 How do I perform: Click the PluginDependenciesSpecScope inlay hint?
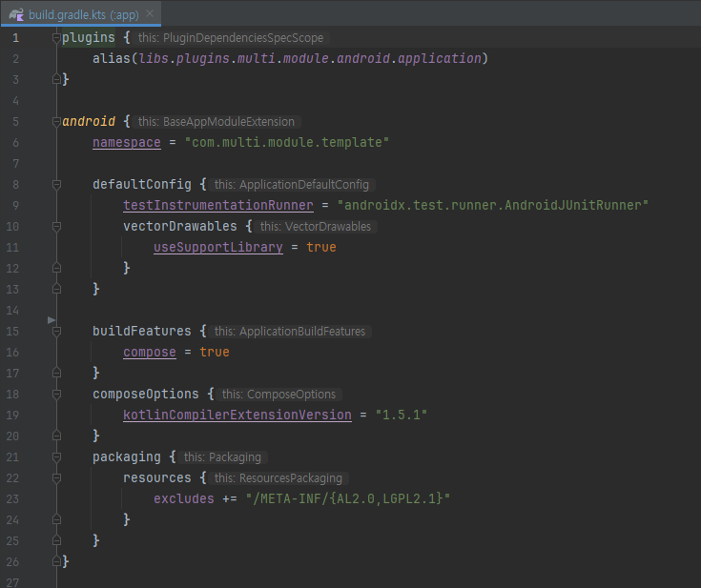[x=231, y=38]
